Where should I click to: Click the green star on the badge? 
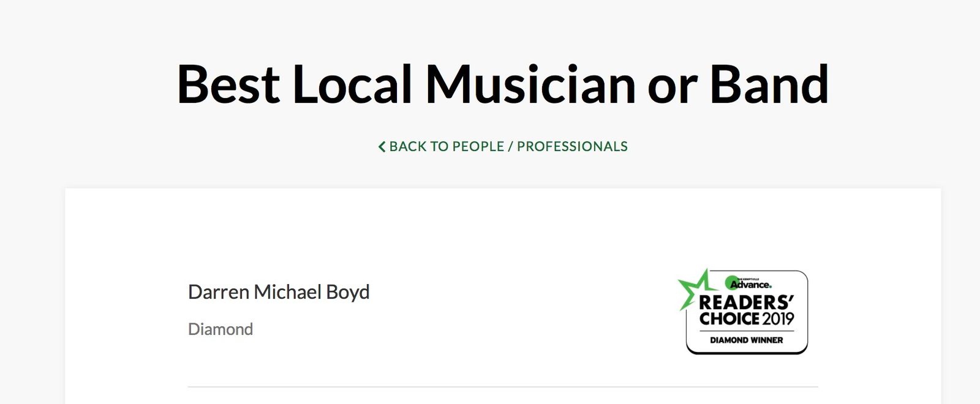pos(694,288)
